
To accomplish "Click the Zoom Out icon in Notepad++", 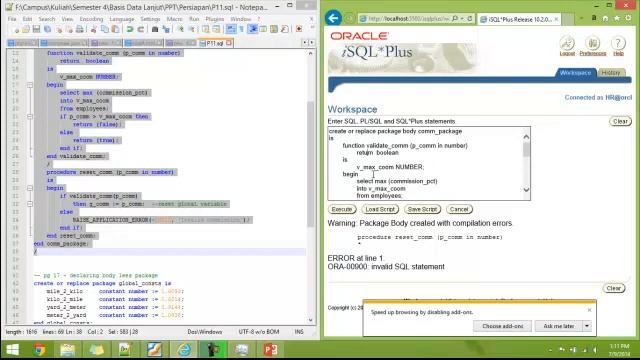I will [x=191, y=29].
